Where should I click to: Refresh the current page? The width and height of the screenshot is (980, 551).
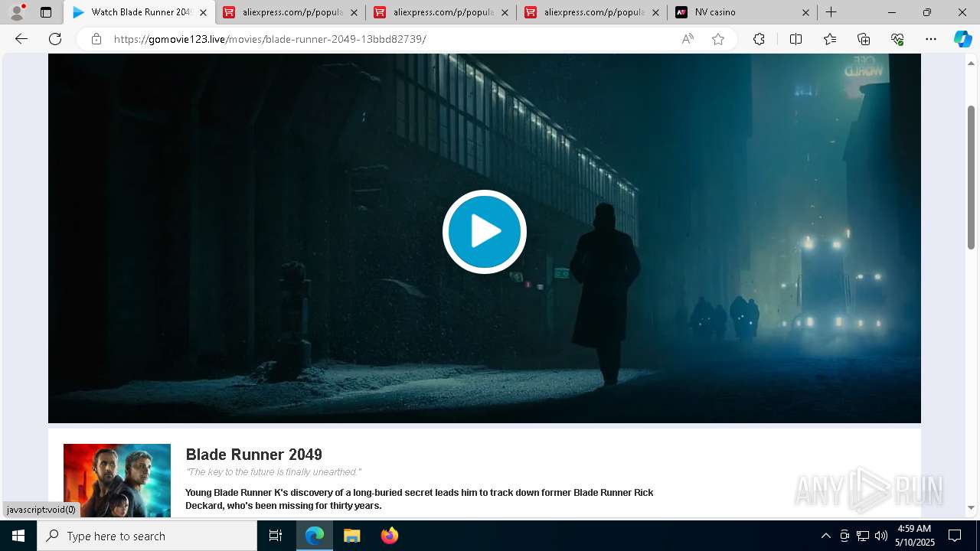pyautogui.click(x=55, y=39)
